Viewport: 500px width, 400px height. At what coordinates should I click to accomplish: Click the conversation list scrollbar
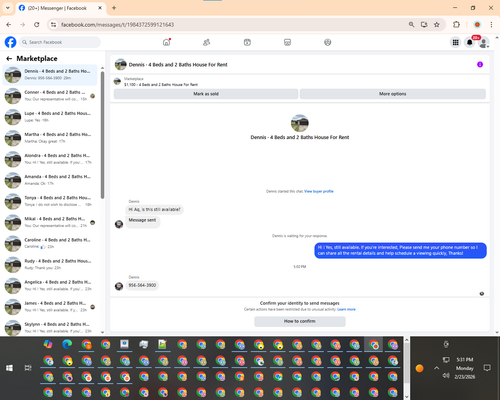click(102, 135)
